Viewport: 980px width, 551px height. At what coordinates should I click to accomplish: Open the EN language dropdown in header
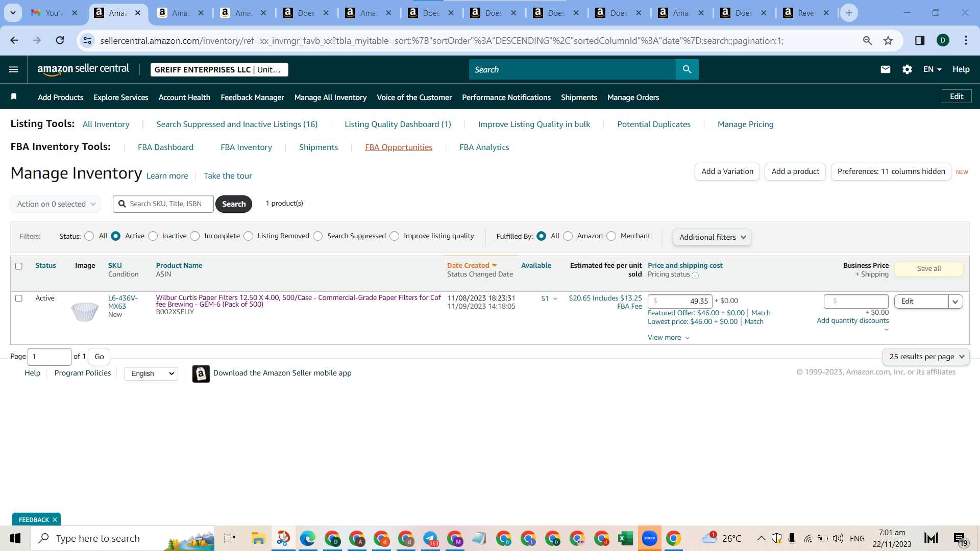(x=932, y=69)
